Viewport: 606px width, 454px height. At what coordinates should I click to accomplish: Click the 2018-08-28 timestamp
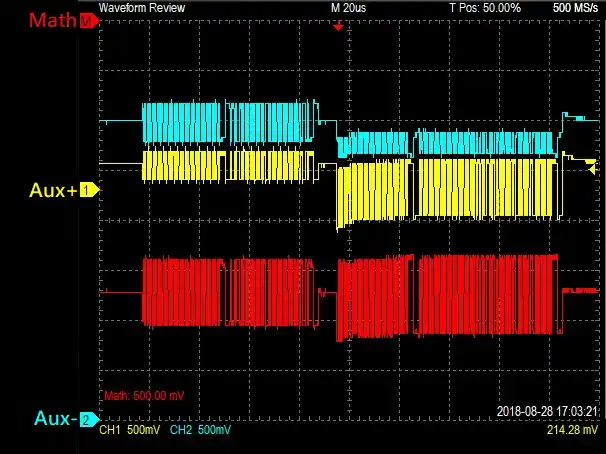point(548,412)
